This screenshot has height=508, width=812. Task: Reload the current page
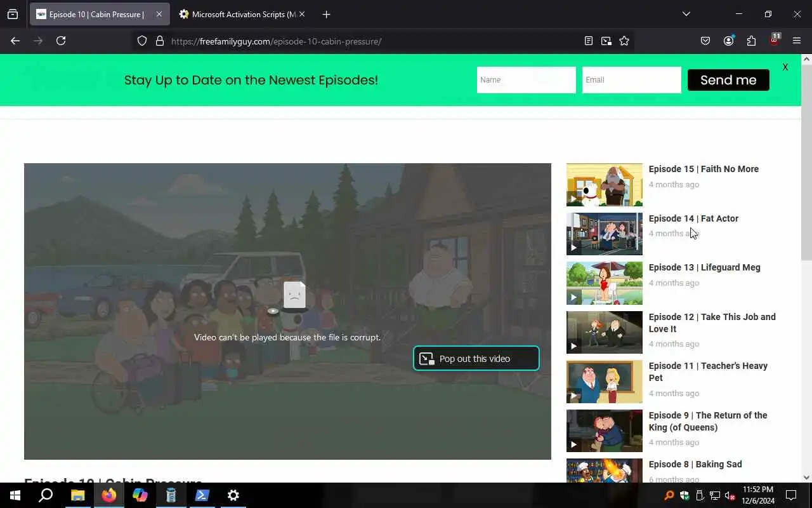pos(61,41)
